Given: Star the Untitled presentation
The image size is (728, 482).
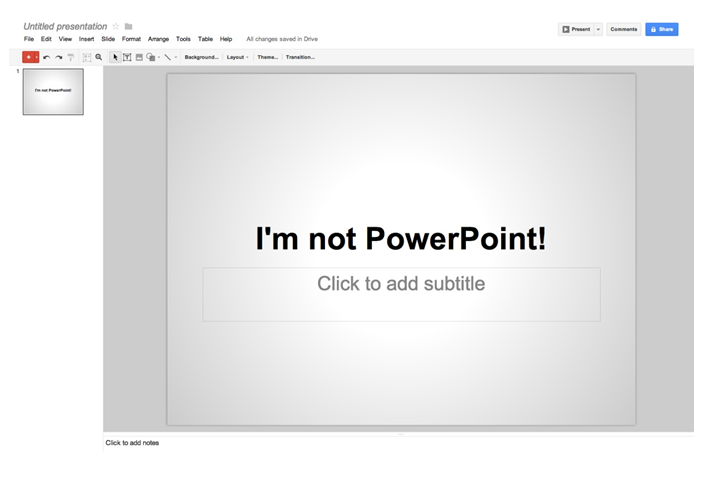Looking at the screenshot, I should pos(116,26).
